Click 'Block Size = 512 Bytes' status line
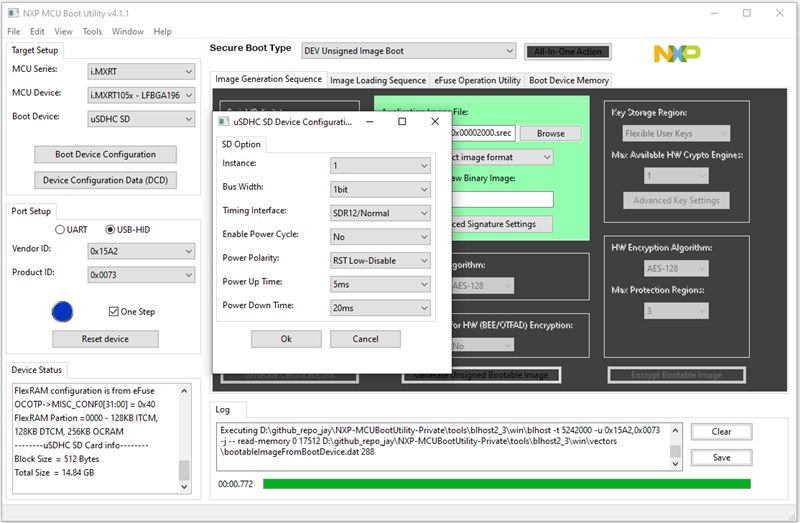The height and width of the screenshot is (523, 800). (x=57, y=459)
